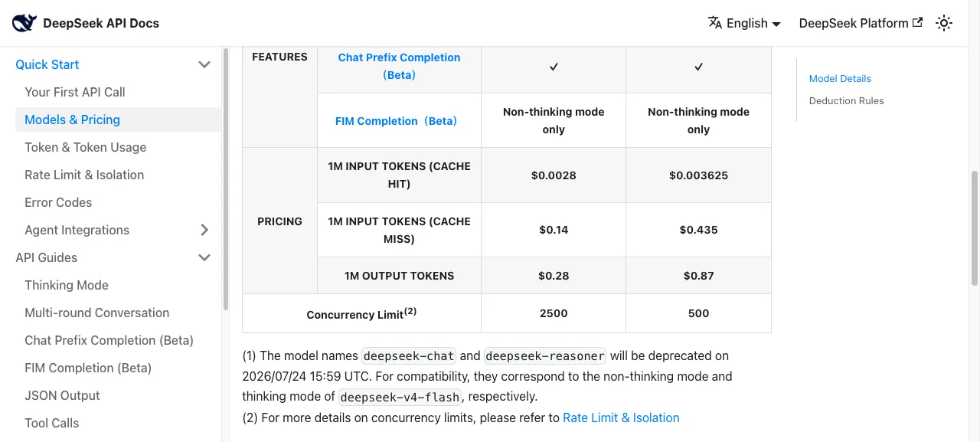Click the $0.28 output token price
The image size is (980, 442).
tap(554, 276)
